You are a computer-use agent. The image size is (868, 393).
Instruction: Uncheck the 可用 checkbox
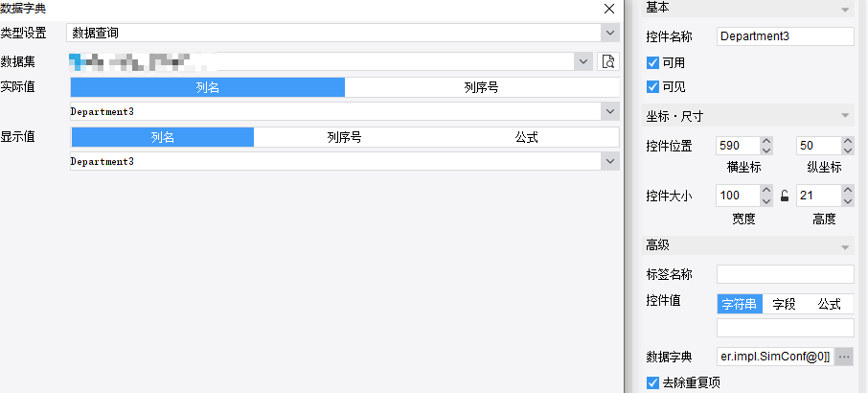(x=652, y=62)
